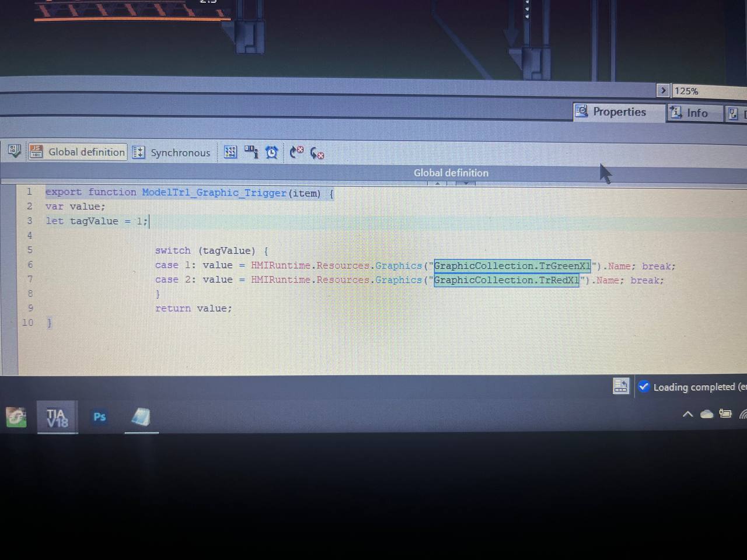The height and width of the screenshot is (560, 747).
Task: Place cursor on line 'var value;'
Action: [x=75, y=206]
